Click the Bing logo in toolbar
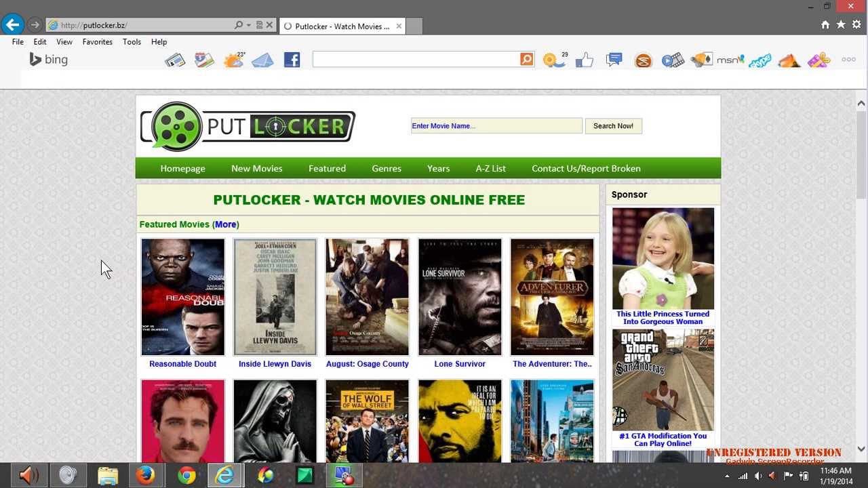The height and width of the screenshot is (488, 868). (x=48, y=60)
